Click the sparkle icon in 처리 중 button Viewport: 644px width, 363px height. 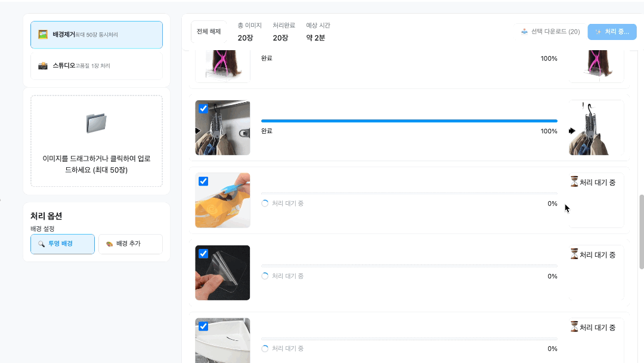[x=599, y=32]
